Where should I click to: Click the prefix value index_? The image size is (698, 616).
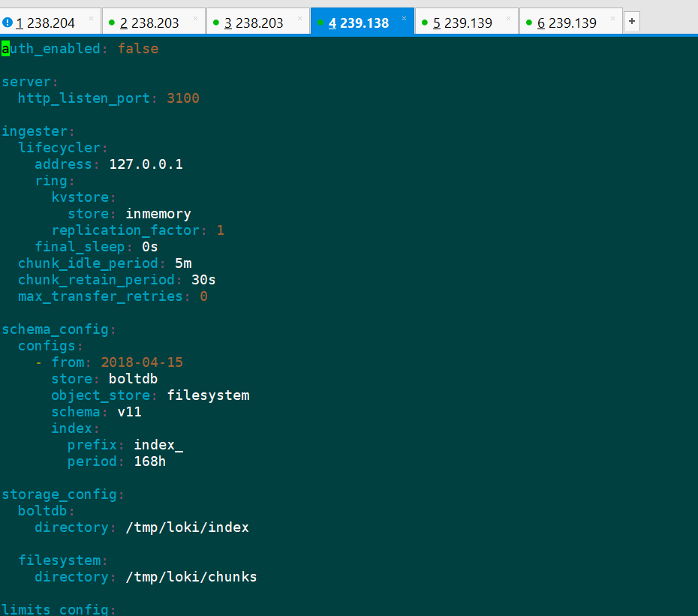pyautogui.click(x=158, y=445)
